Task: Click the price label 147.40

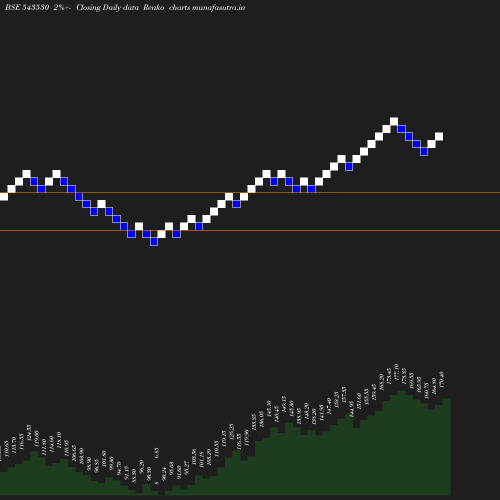Action: (x=329, y=406)
